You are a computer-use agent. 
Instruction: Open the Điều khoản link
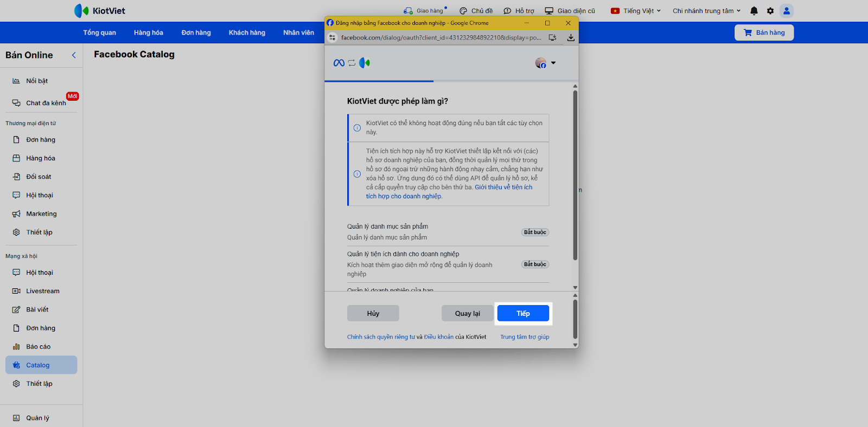click(x=439, y=337)
